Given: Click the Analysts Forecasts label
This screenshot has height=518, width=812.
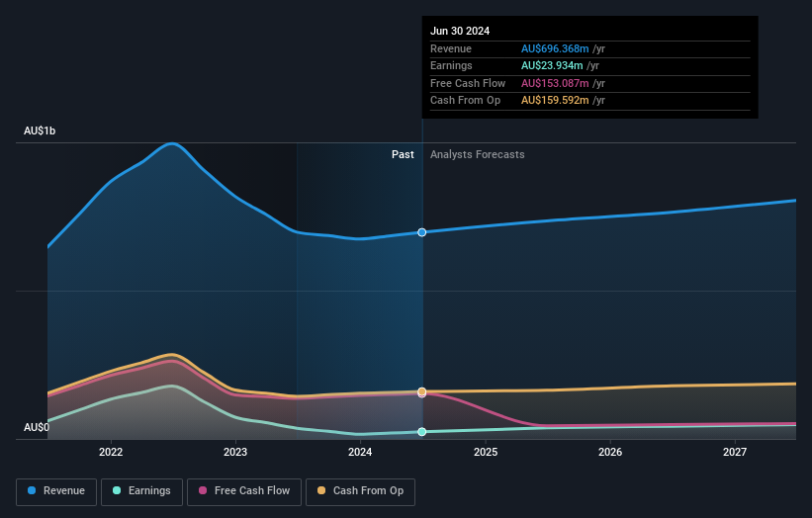Looking at the screenshot, I should click(x=477, y=155).
